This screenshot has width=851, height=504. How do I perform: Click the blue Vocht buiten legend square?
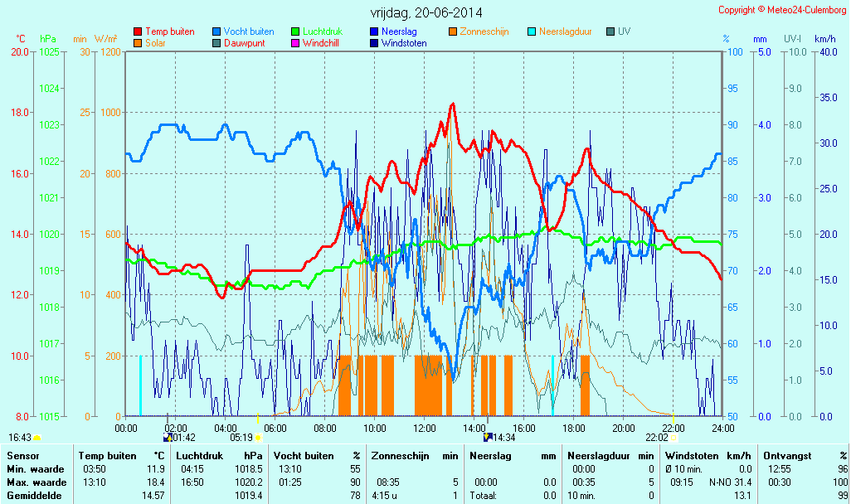click(x=216, y=31)
